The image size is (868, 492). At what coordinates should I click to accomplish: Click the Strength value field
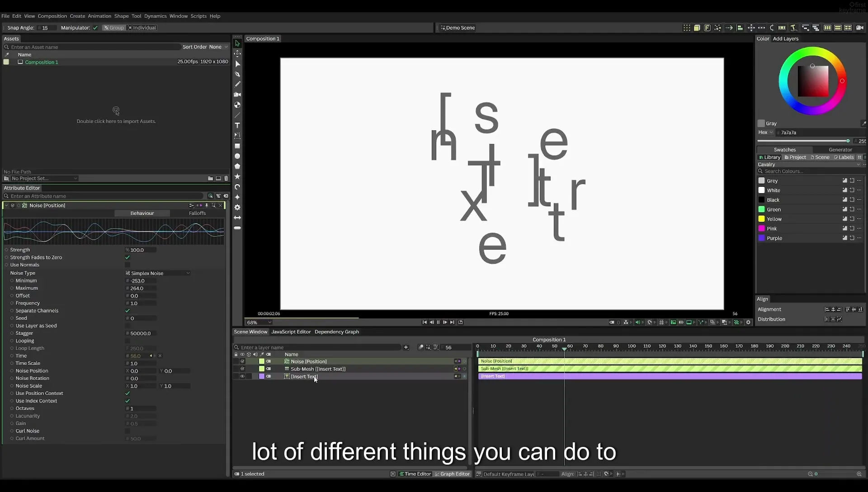pos(141,250)
